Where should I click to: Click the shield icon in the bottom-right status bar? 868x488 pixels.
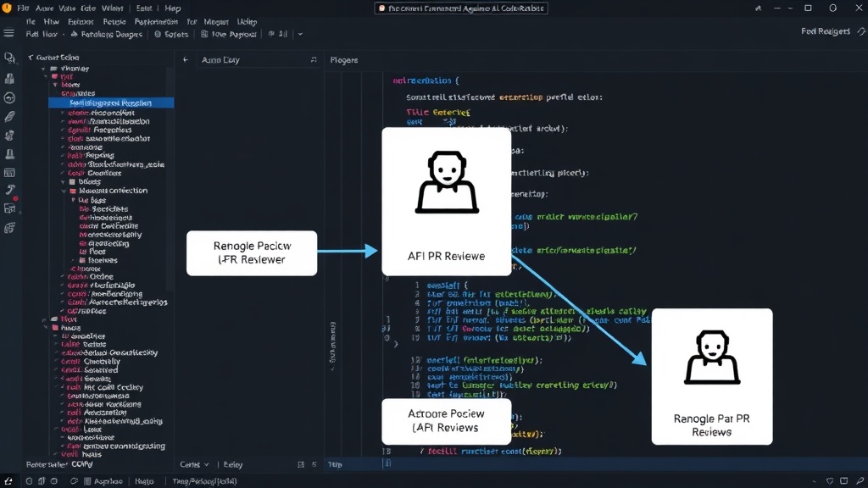point(829,481)
